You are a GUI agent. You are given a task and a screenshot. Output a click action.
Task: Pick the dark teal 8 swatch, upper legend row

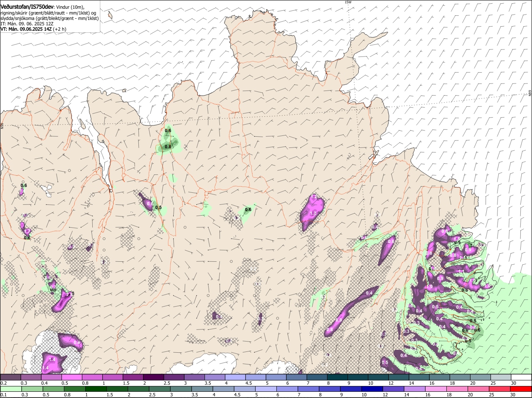[337, 377]
